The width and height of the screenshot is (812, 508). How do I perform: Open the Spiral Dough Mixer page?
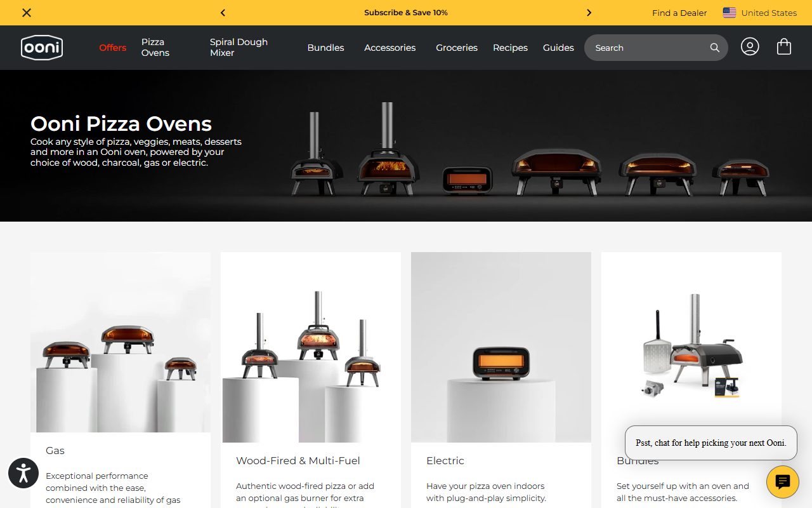coord(239,48)
